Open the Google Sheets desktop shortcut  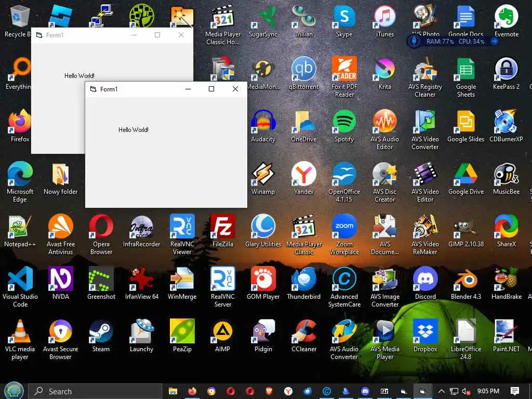click(466, 77)
